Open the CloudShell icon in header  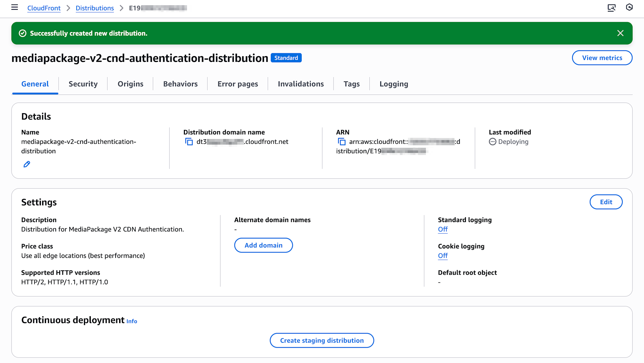(611, 8)
